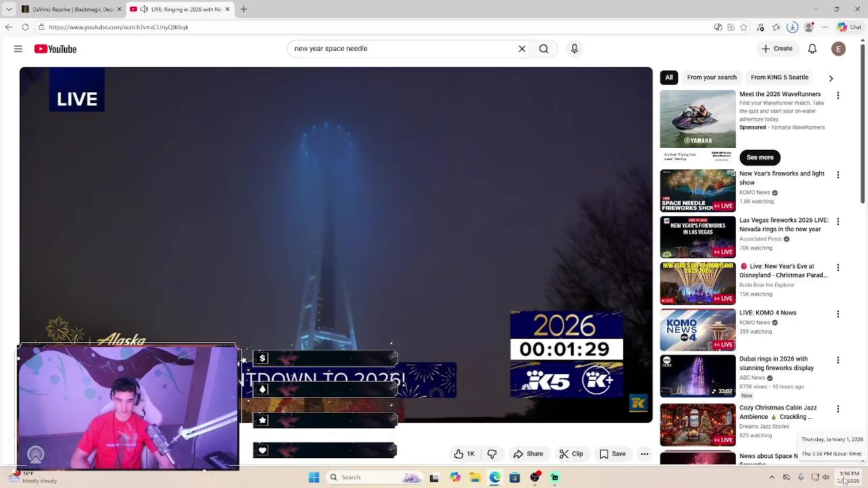Image resolution: width=868 pixels, height=488 pixels.
Task: Clear the search box with the X
Action: 522,49
